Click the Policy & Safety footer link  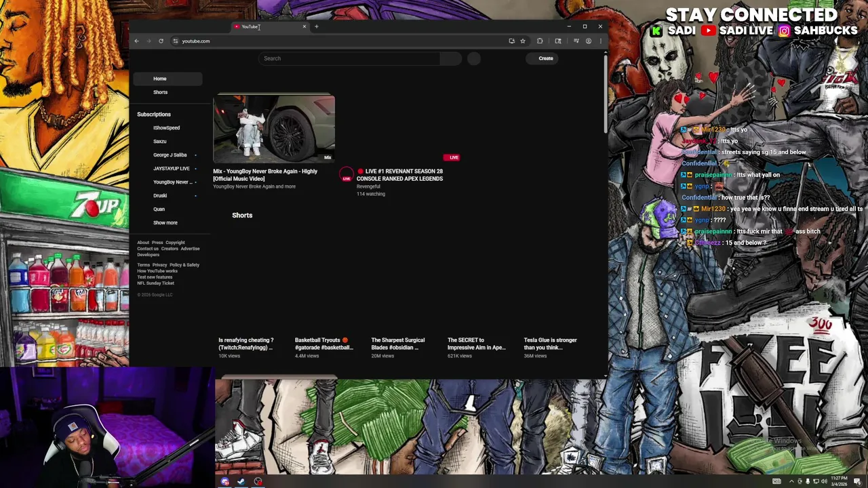184,265
